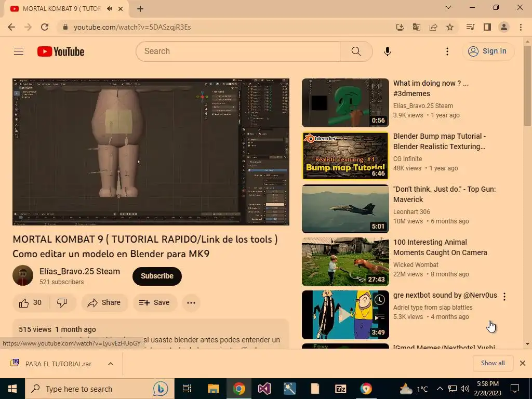Image resolution: width=532 pixels, height=399 pixels.
Task: Install app icon in address bar
Action: 400,27
